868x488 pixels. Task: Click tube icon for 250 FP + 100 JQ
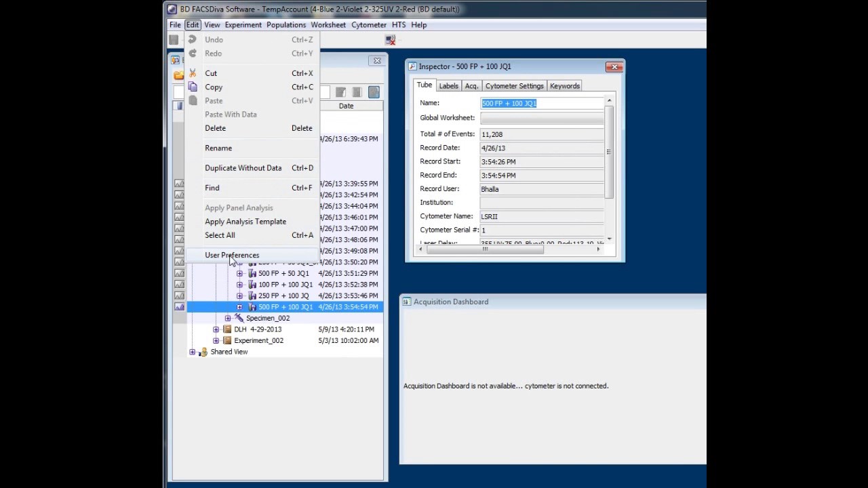pyautogui.click(x=252, y=296)
